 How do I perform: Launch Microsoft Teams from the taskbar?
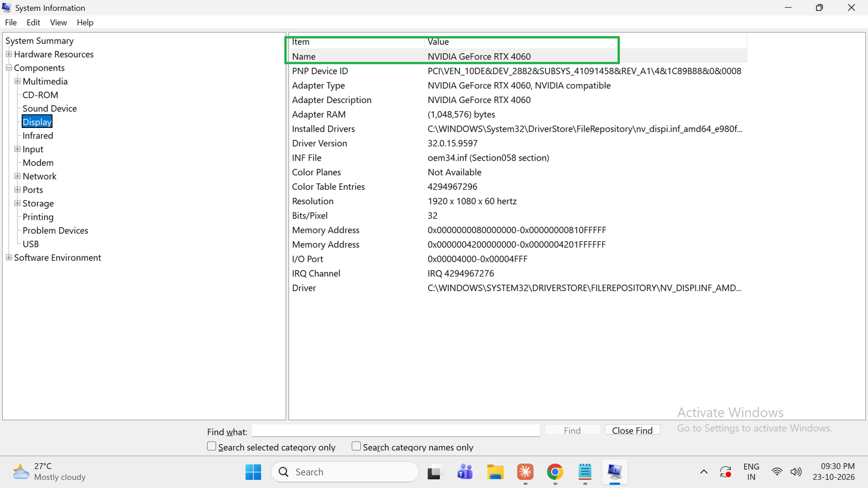pos(465,472)
